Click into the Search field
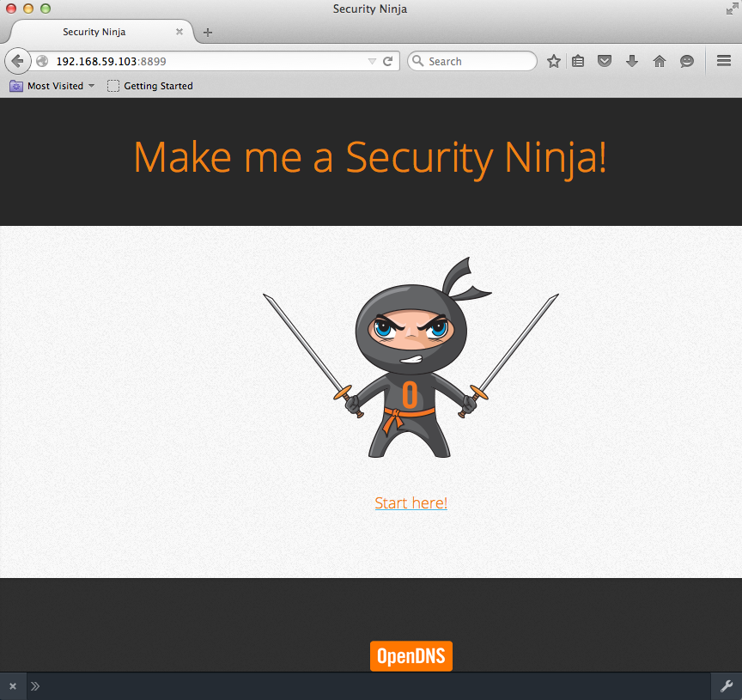 tap(478, 61)
